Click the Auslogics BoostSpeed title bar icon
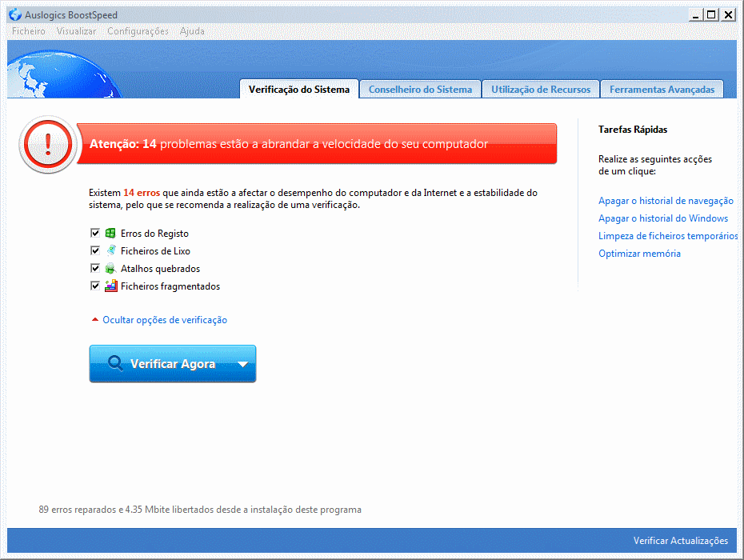The height and width of the screenshot is (560, 744). click(x=14, y=14)
